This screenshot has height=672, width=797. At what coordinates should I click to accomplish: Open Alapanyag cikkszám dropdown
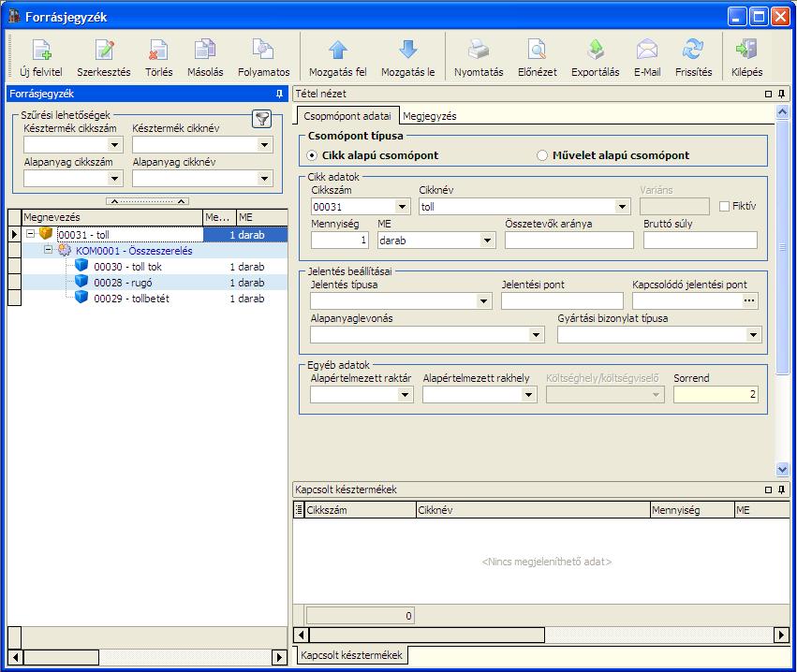coord(114,178)
